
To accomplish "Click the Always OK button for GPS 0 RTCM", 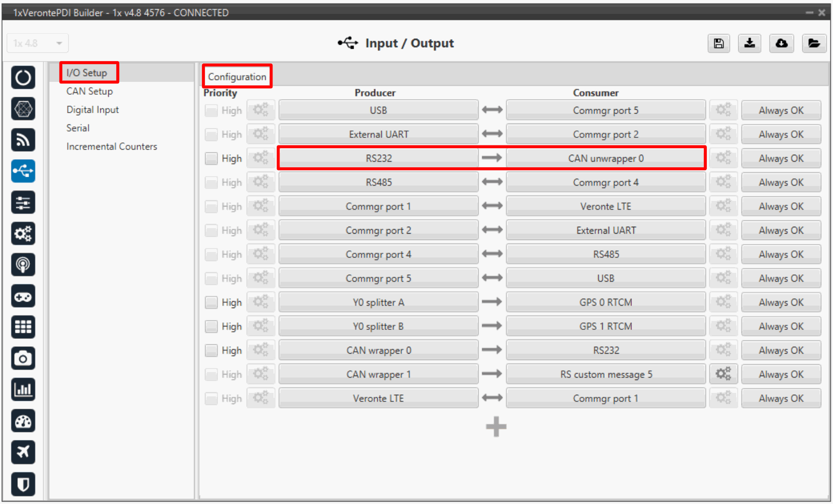I will tap(780, 302).
